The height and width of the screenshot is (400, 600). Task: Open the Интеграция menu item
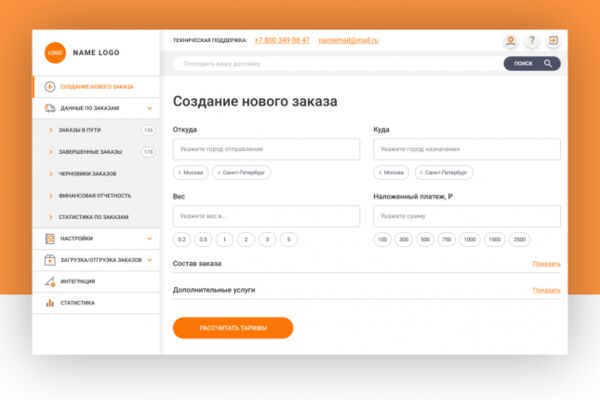[96, 281]
